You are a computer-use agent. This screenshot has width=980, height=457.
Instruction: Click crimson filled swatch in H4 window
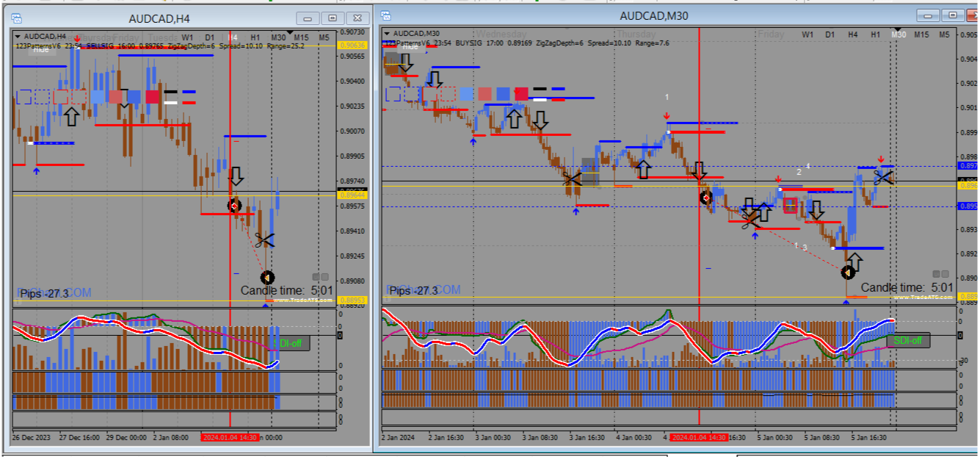(x=153, y=96)
